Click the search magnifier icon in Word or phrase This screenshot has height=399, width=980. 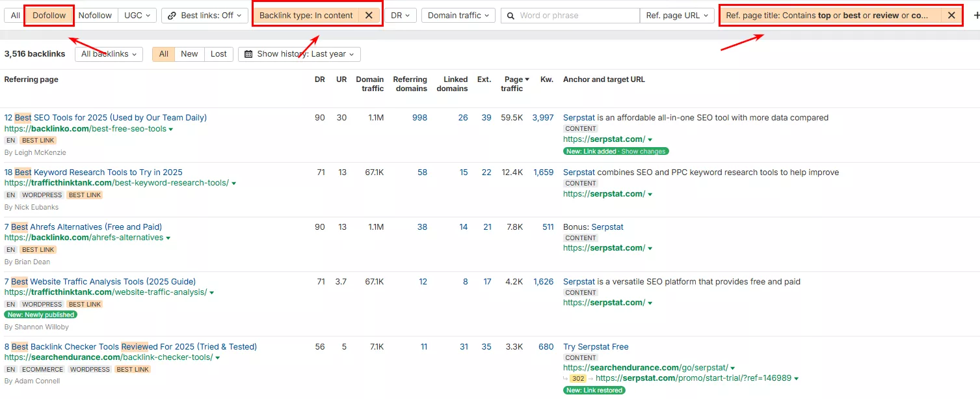coord(511,16)
